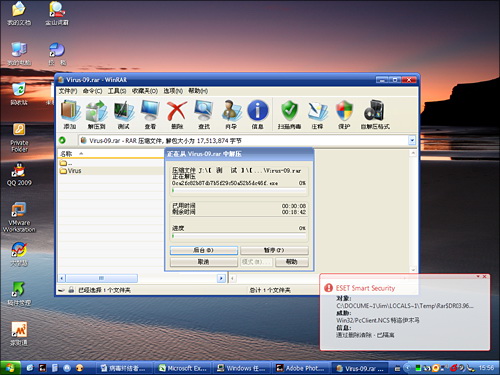The height and width of the screenshot is (375, 500).
Task: Open the Wizard (向导) toolbar icon
Action: [x=231, y=114]
